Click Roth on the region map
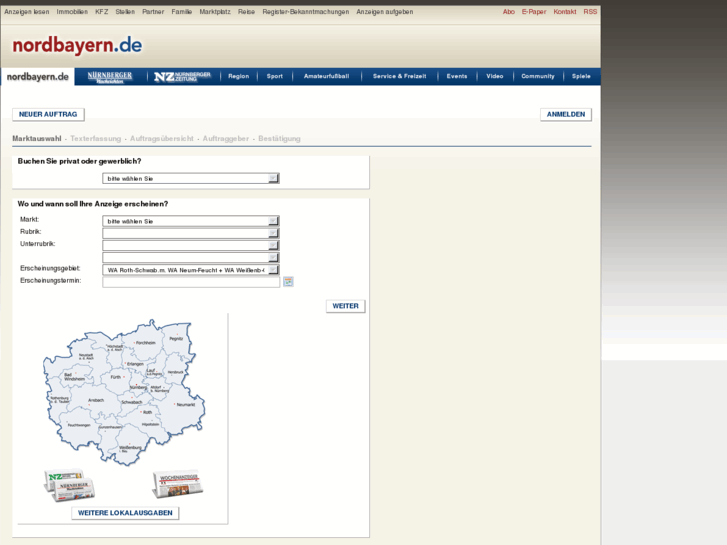 click(x=147, y=412)
